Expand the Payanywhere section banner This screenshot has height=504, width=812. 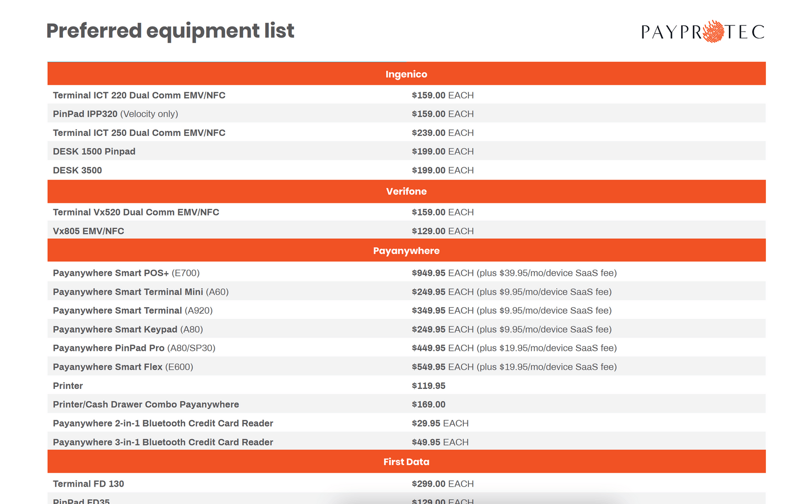coord(406,250)
